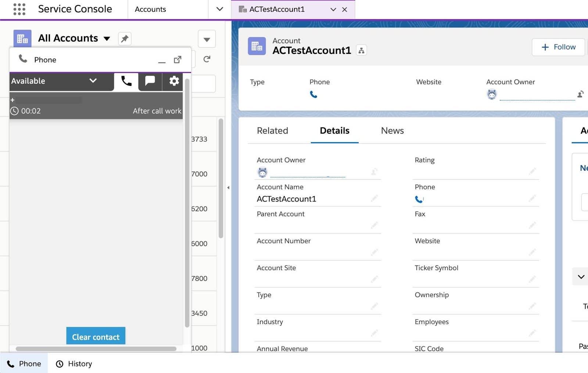Screen dimensions: 588x373
Task: Edit the Ownership pencil icon
Action: pyautogui.click(x=532, y=306)
